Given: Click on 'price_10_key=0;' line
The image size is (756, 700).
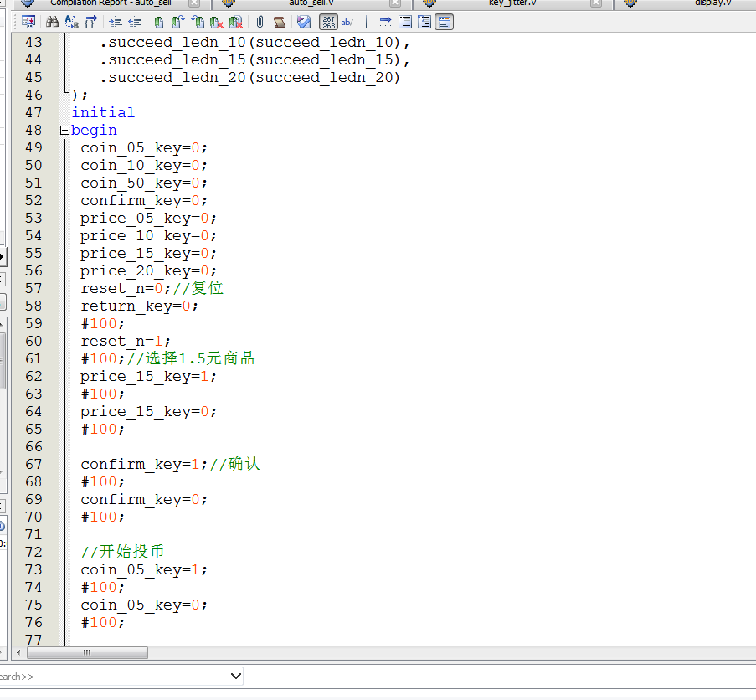Looking at the screenshot, I should (x=148, y=236).
